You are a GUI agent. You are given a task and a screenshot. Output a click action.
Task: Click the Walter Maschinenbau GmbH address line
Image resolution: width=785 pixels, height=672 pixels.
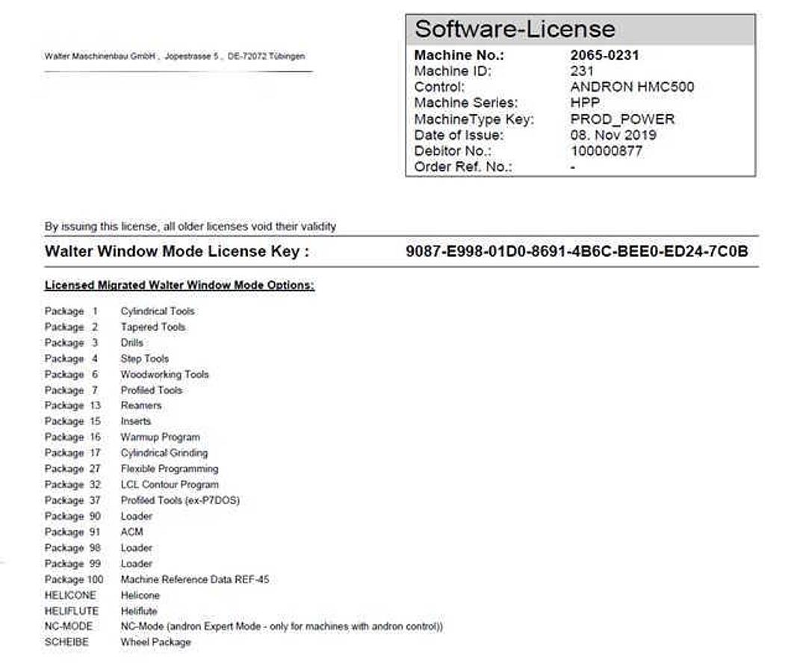point(174,56)
